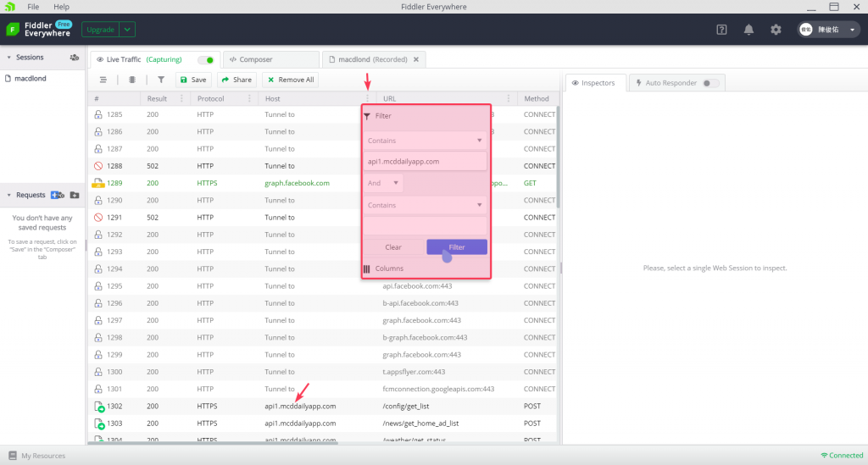Open the Upgrade dropdown arrow
Image resolution: width=868 pixels, height=465 pixels.
point(127,30)
